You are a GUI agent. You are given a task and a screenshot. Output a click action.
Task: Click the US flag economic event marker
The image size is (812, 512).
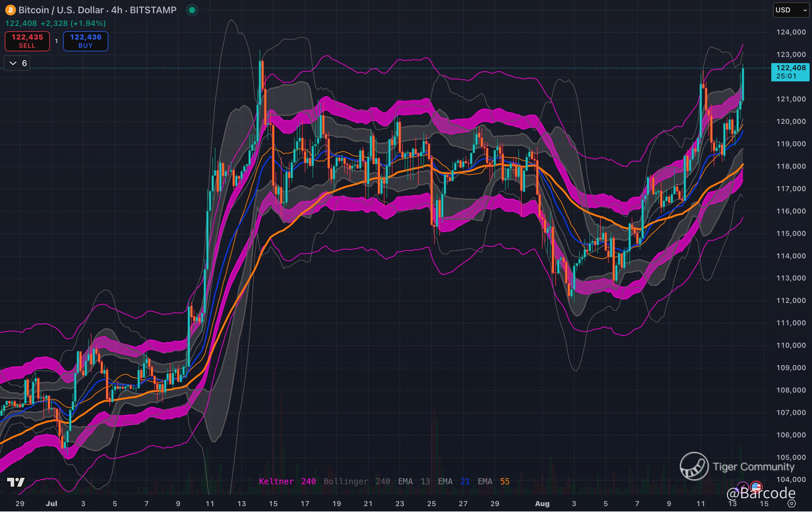click(756, 487)
